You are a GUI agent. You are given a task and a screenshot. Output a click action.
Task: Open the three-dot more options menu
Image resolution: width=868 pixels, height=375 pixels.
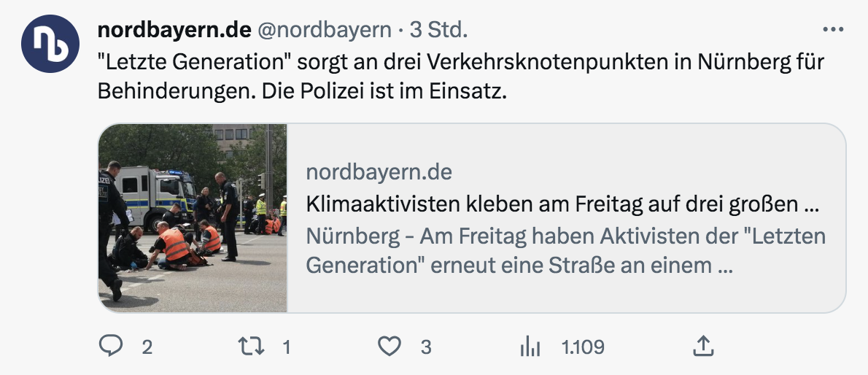click(832, 30)
